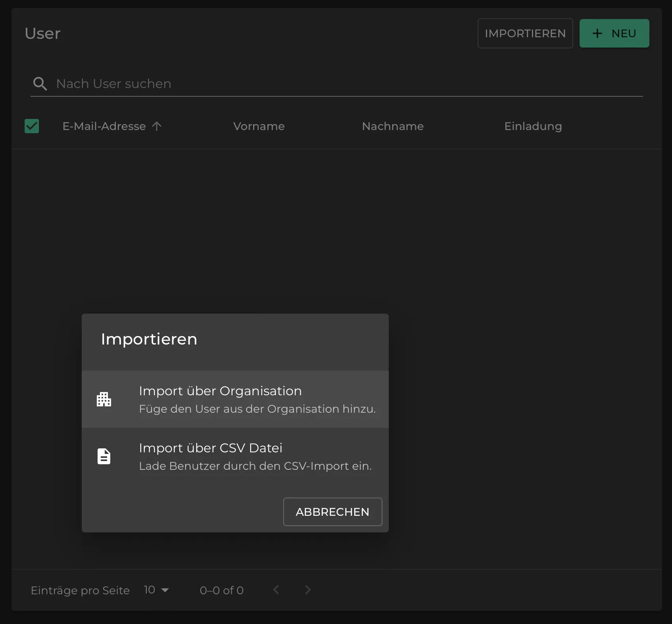Click the 'Importieren' dialog title
Screen dimensions: 672x624
coord(149,339)
